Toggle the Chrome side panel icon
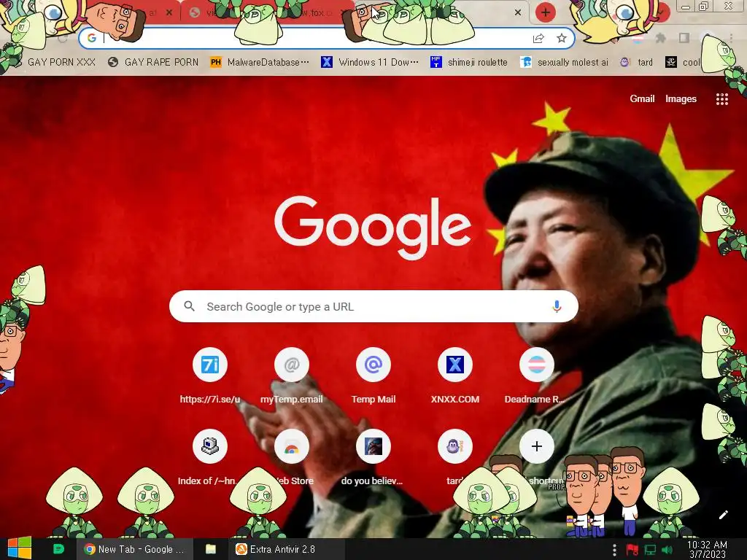 pyautogui.click(x=684, y=38)
